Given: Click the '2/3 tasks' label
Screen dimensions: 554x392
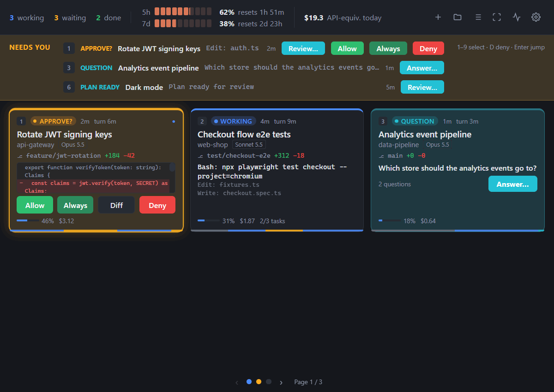Looking at the screenshot, I should point(272,221).
